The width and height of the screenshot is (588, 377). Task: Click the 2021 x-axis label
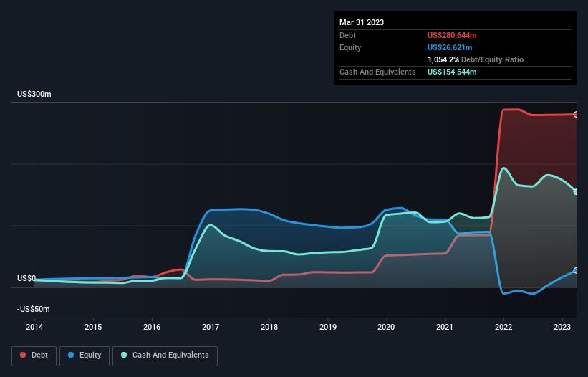click(x=445, y=327)
